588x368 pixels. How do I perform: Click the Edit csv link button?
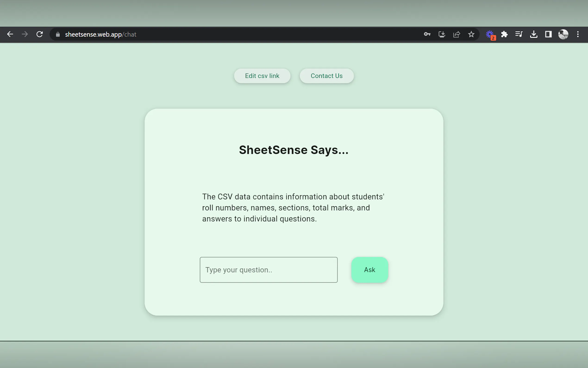262,76
